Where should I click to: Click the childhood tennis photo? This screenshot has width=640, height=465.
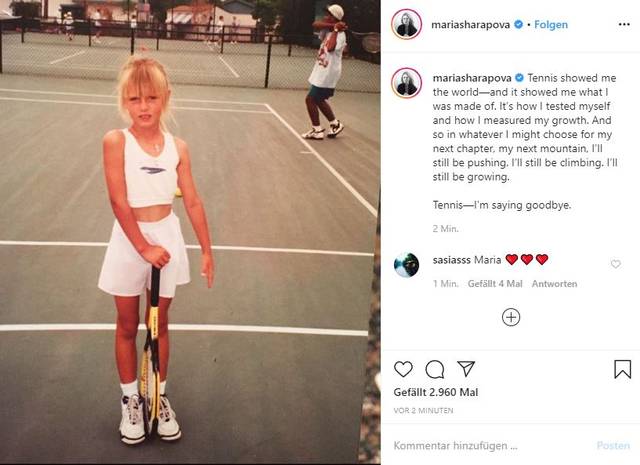point(190,232)
